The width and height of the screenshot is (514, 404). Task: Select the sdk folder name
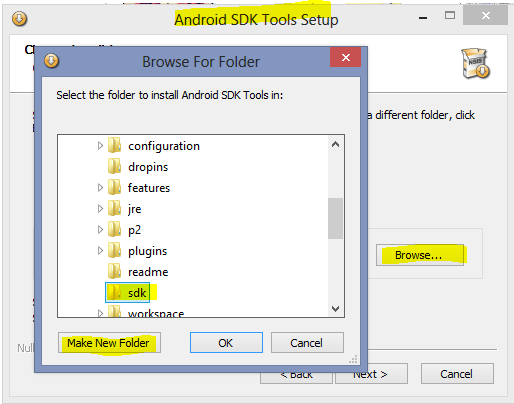pyautogui.click(x=137, y=293)
